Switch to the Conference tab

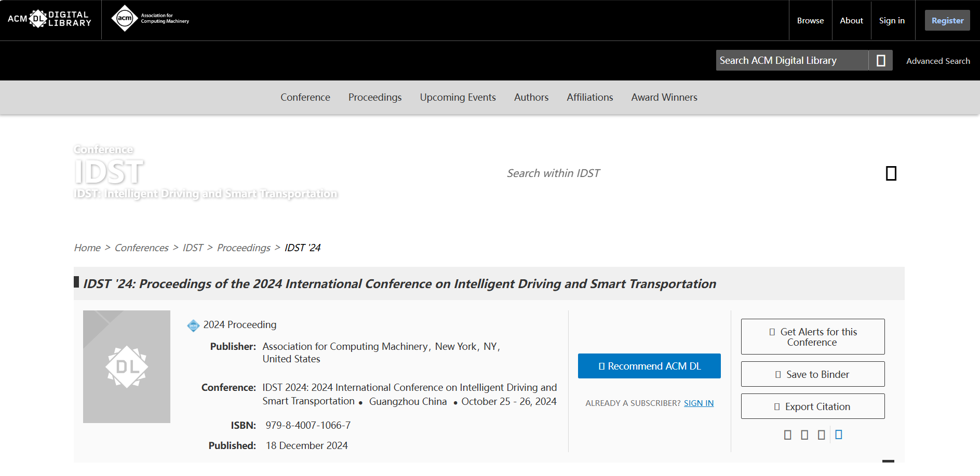point(305,98)
